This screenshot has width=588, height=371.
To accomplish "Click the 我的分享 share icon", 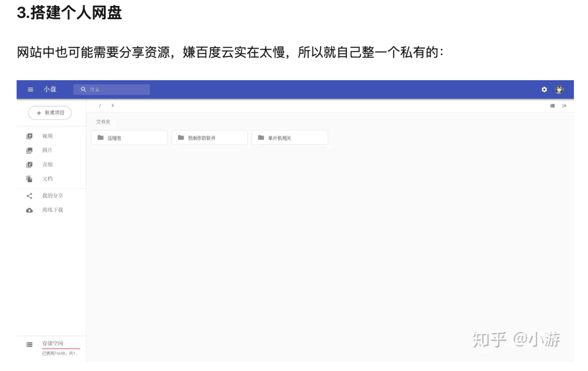I will pyautogui.click(x=29, y=196).
